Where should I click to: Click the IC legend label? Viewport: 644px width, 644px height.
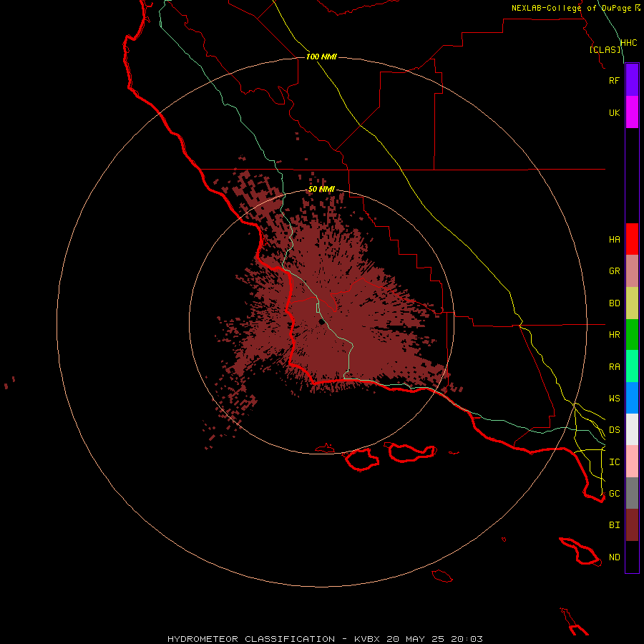pyautogui.click(x=614, y=462)
